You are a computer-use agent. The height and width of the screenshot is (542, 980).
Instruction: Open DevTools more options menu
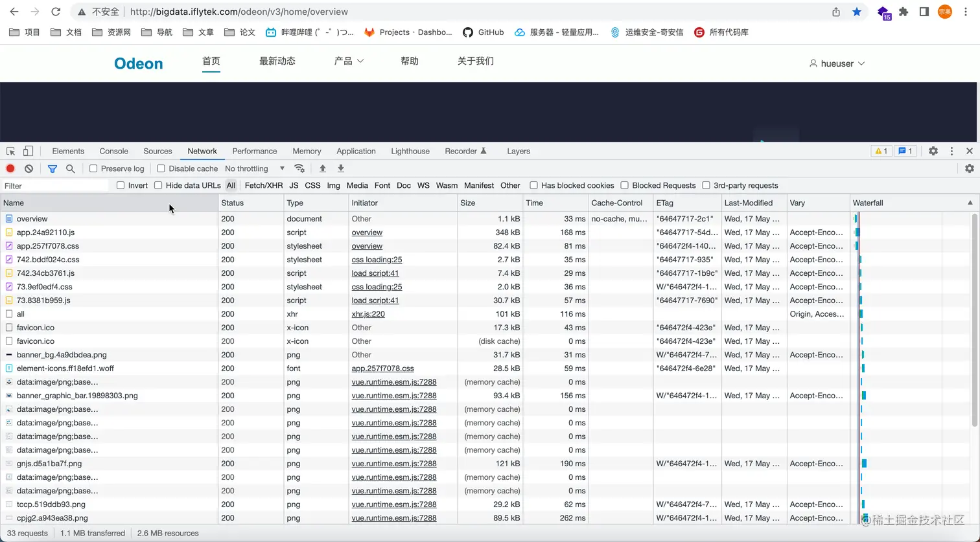pyautogui.click(x=951, y=151)
